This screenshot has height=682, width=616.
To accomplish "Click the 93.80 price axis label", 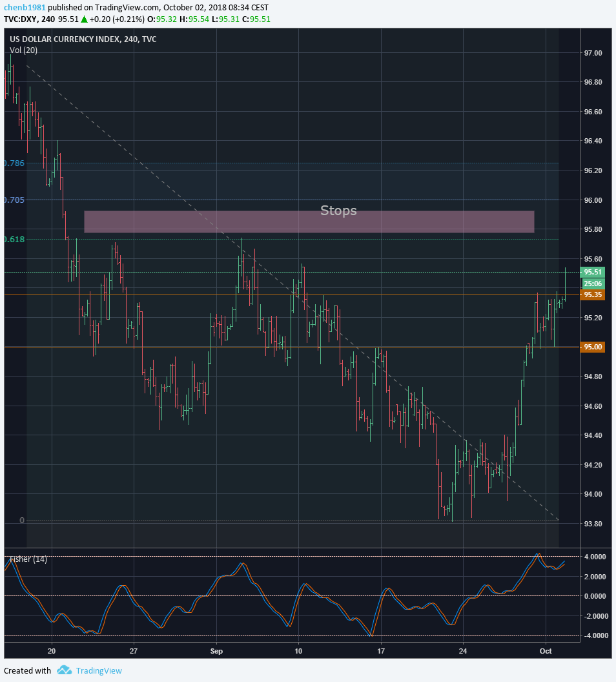I will tap(593, 524).
